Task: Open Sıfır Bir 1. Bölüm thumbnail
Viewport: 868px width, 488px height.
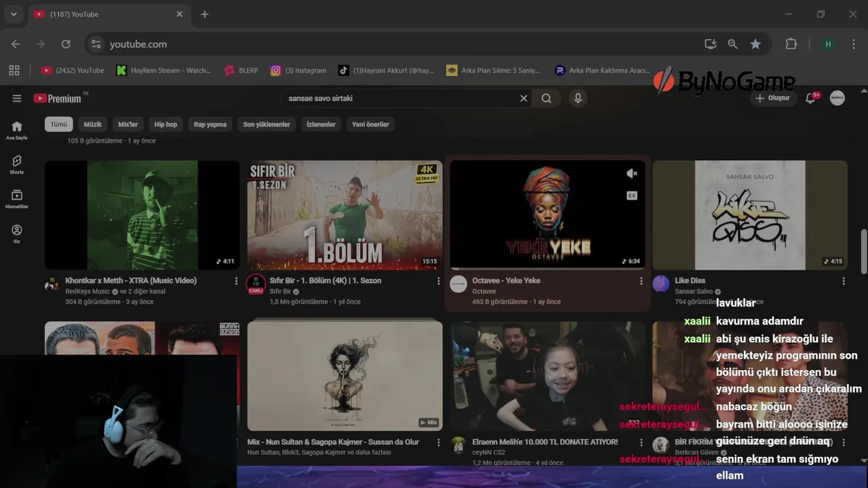Action: click(344, 215)
